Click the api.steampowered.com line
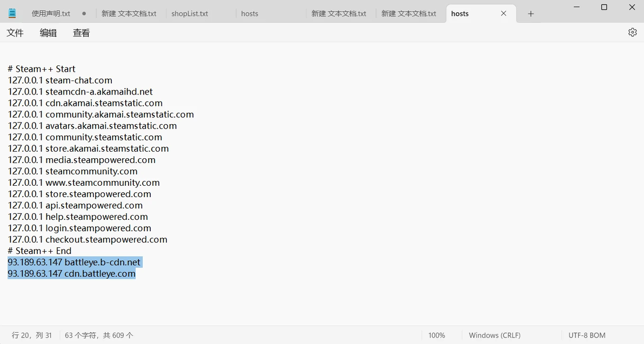 [x=75, y=205]
